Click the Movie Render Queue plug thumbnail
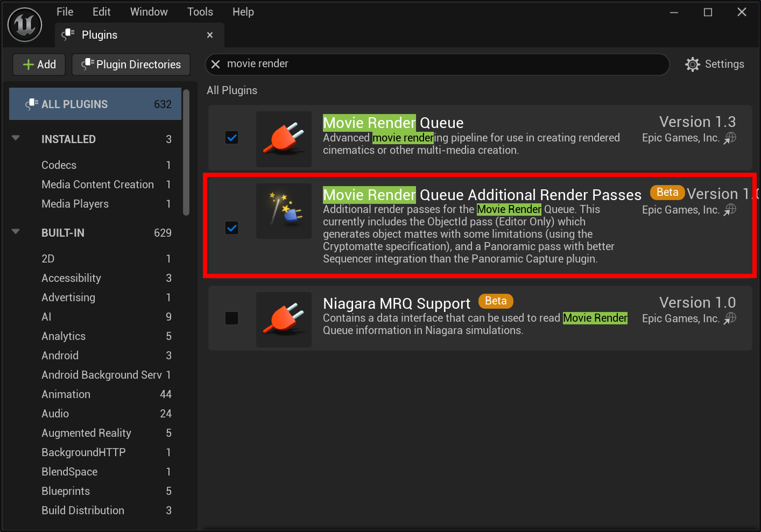 coord(284,139)
